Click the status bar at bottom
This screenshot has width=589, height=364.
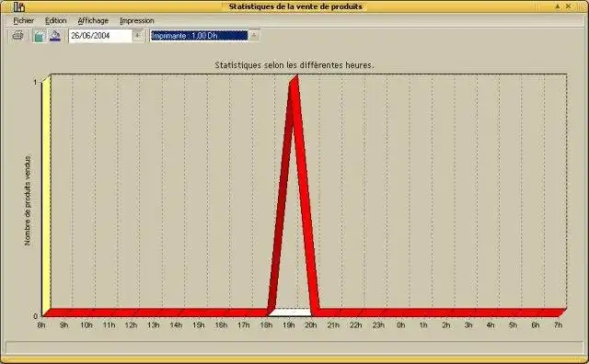(294, 347)
